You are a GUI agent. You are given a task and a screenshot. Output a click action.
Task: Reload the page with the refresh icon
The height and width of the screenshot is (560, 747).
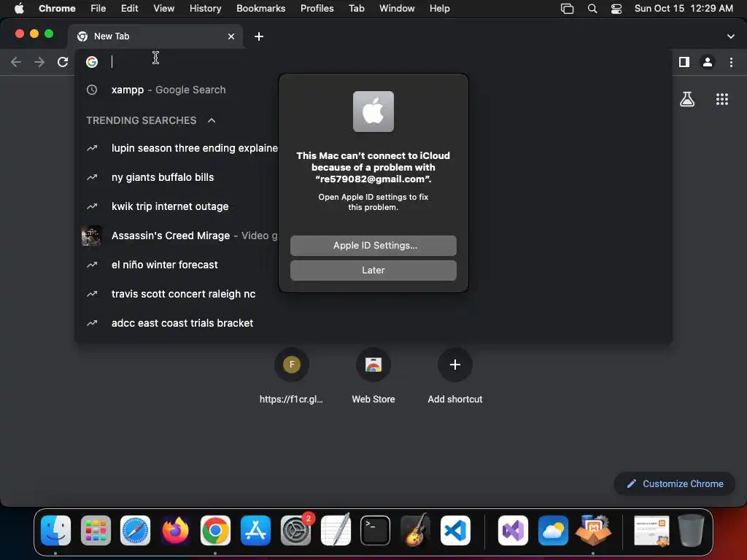click(63, 62)
